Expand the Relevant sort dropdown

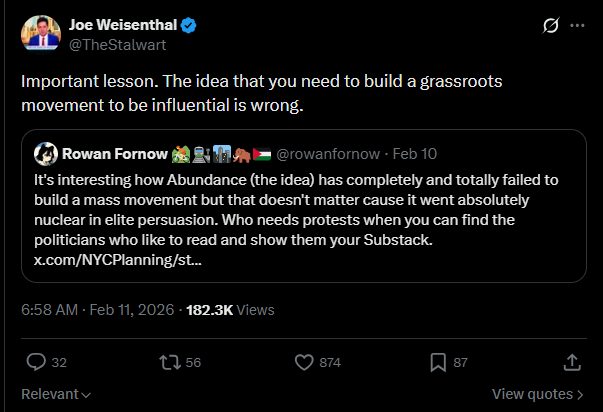tap(56, 394)
